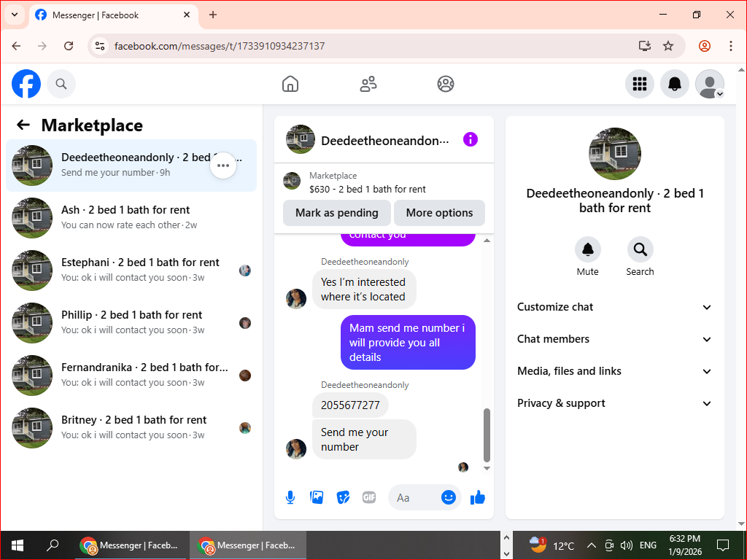The height and width of the screenshot is (560, 747).
Task: Start a voice clip with the microphone icon
Action: coord(290,497)
